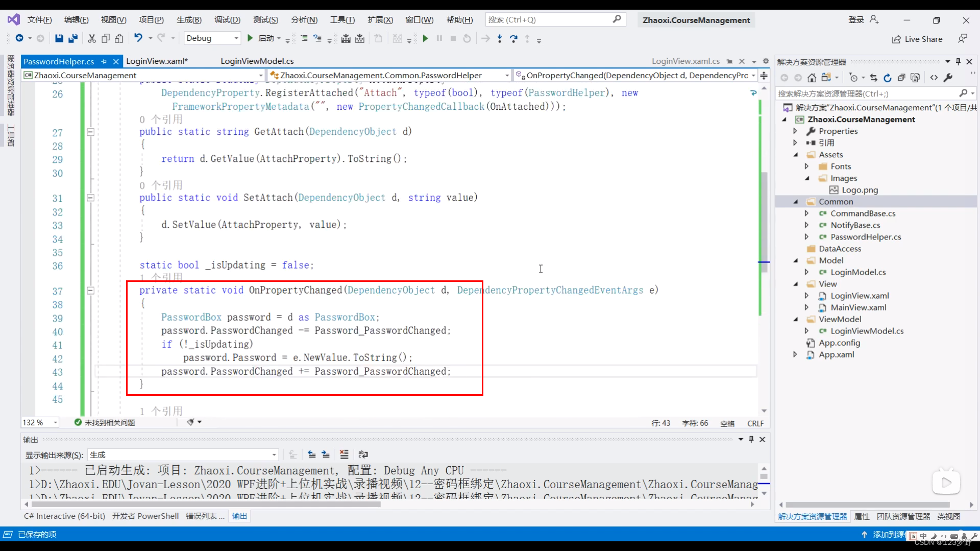Click the 未找到相关问题 status indicator
Viewport: 980px width, 551px height.
click(104, 422)
